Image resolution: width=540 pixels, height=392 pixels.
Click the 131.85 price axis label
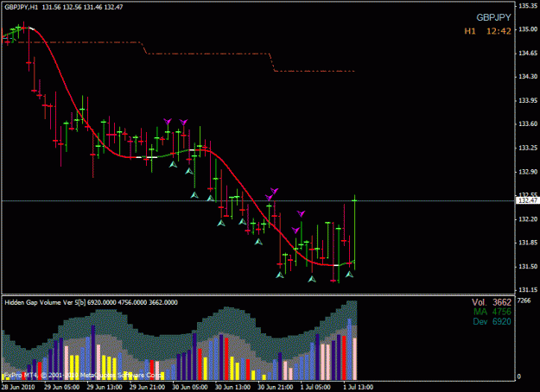coord(528,243)
